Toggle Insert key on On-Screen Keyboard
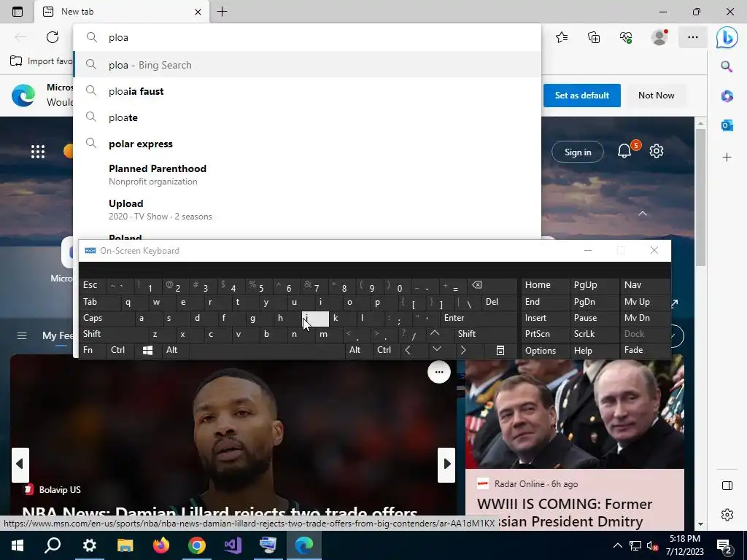This screenshot has width=747, height=560. pyautogui.click(x=545, y=318)
